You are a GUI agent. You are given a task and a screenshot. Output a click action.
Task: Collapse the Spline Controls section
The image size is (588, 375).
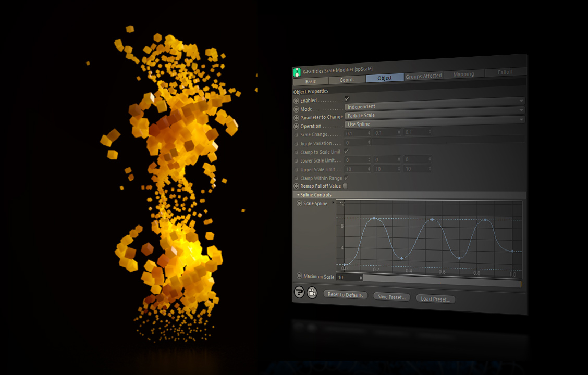(298, 194)
